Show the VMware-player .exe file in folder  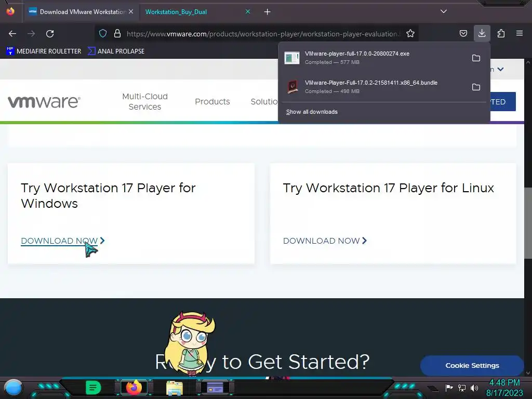click(476, 58)
